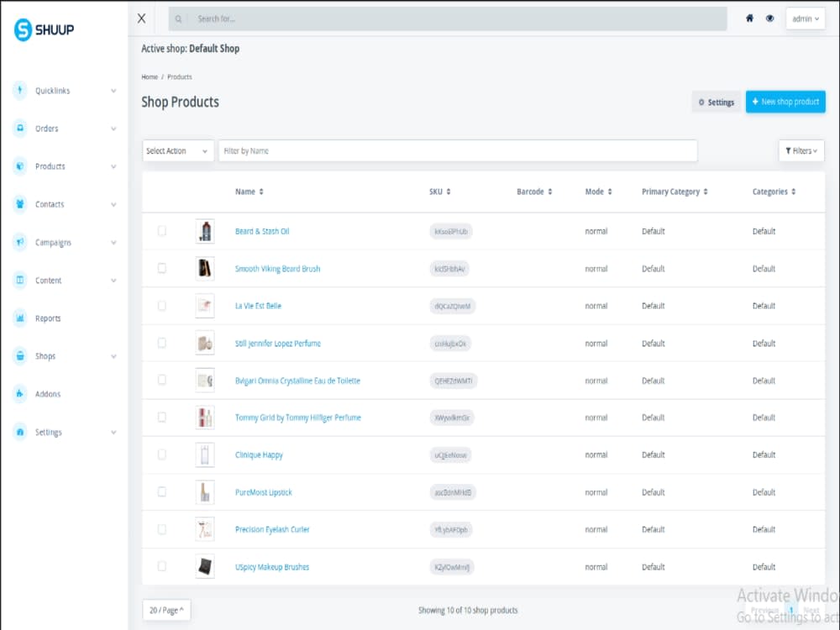The width and height of the screenshot is (840, 630).
Task: Open the admin user dropdown
Action: click(x=806, y=18)
